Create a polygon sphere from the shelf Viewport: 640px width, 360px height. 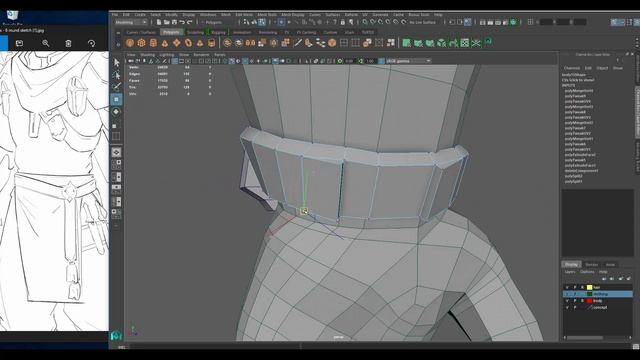click(130, 42)
